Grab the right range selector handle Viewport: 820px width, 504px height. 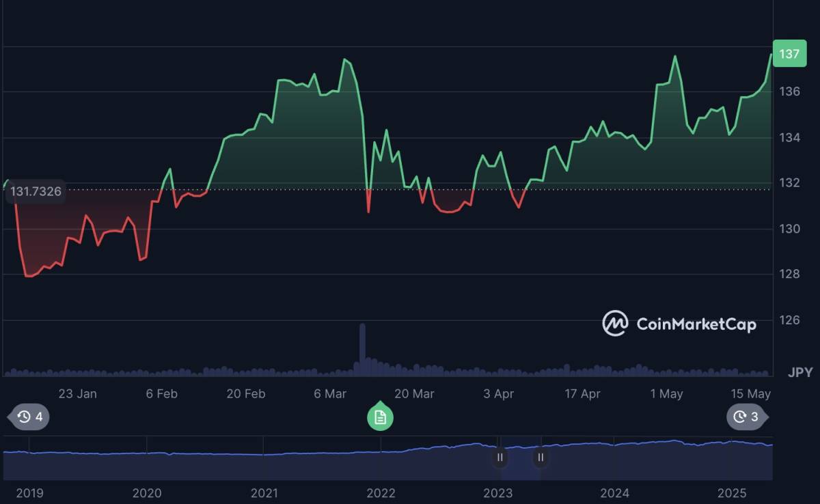point(541,457)
